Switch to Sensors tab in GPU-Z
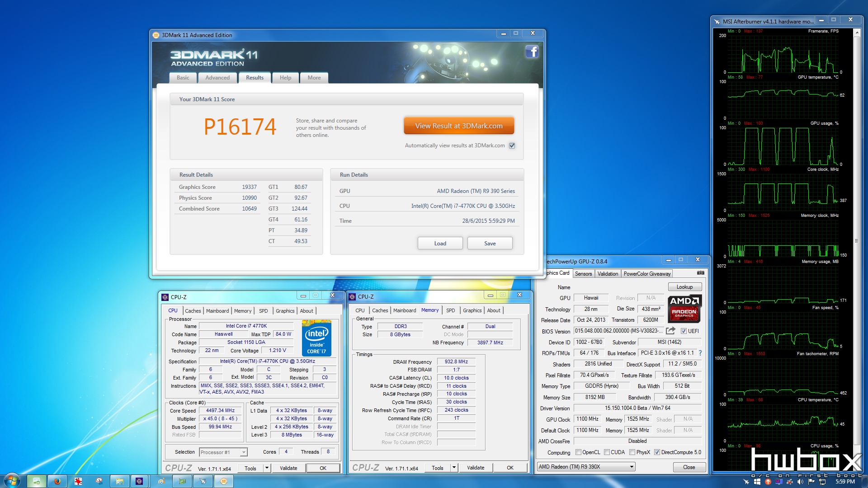 [x=583, y=274]
